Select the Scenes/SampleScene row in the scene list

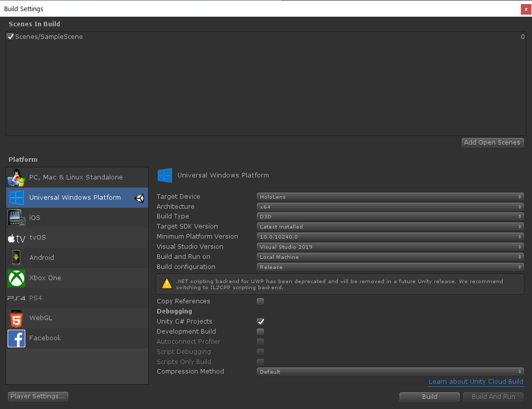pos(265,36)
